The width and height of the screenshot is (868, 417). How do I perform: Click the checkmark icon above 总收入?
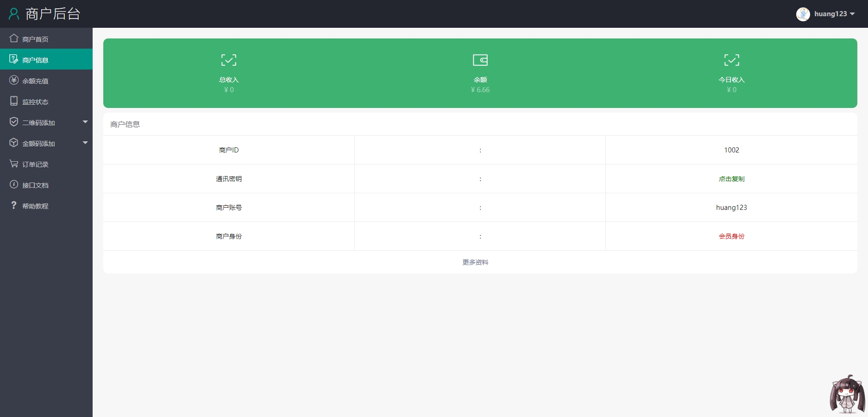(x=229, y=60)
